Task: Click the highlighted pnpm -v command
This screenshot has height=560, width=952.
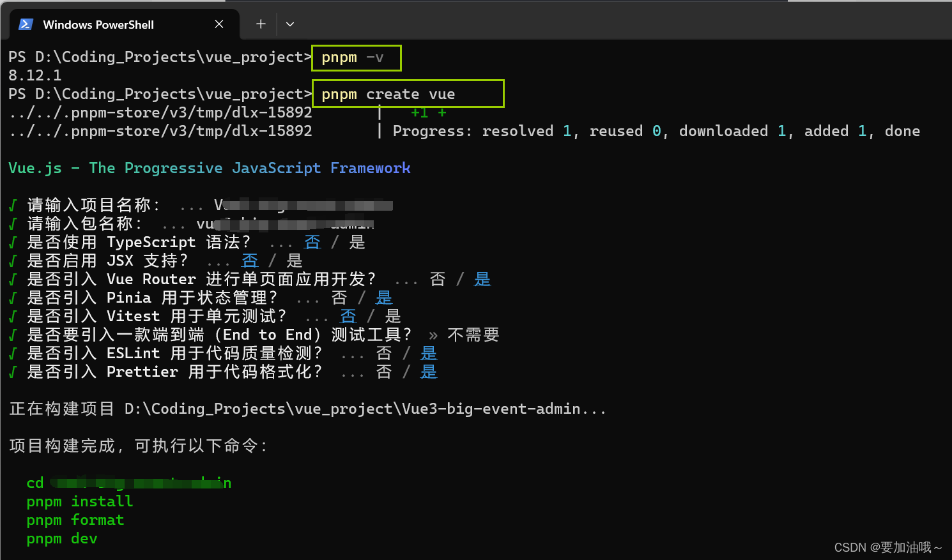Action: coord(355,57)
